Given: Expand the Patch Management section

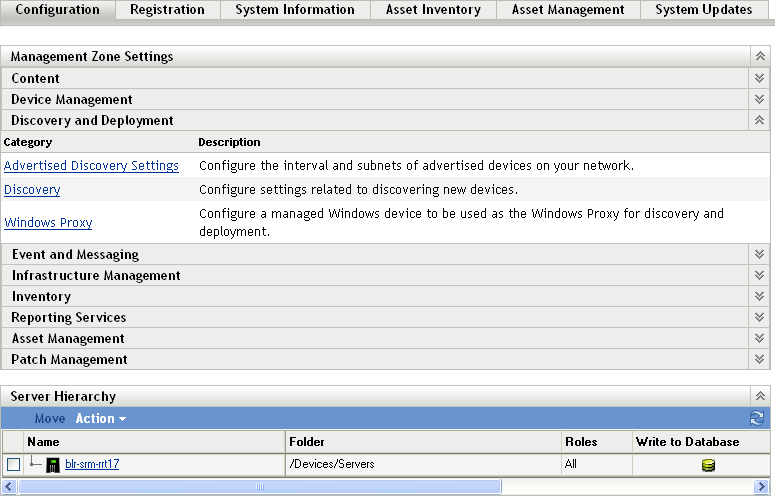Looking at the screenshot, I should coord(760,360).
